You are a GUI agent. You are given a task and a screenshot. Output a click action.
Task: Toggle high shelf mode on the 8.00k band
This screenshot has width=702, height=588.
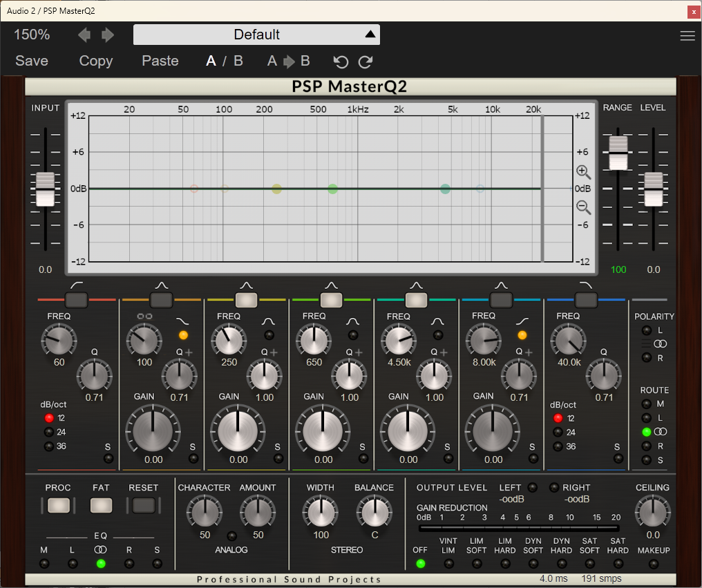point(522,335)
